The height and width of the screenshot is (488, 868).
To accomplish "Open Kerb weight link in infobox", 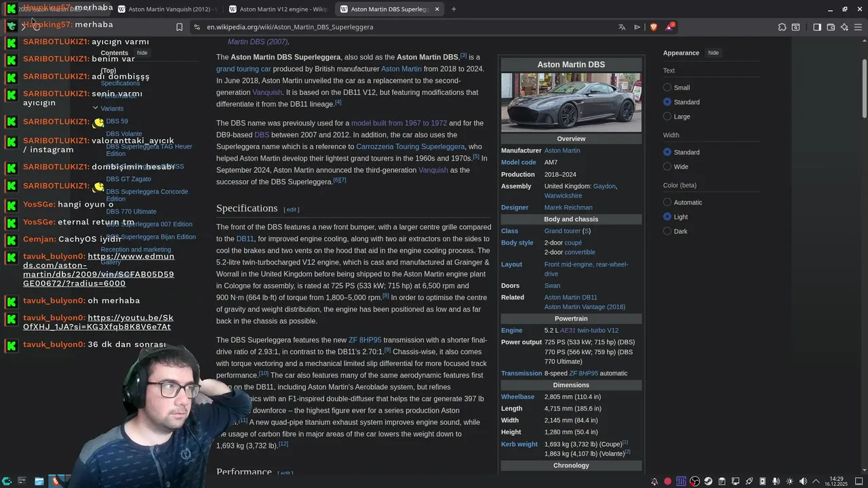I will coord(519,445).
